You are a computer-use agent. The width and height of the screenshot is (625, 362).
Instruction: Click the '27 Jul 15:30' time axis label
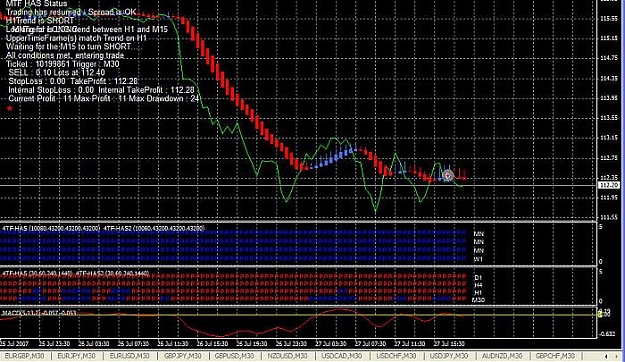point(449,344)
